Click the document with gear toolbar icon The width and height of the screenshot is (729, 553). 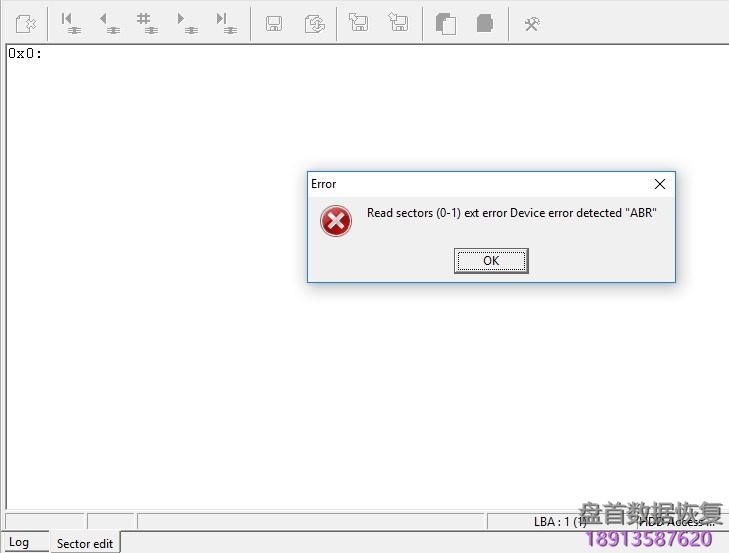[x=26, y=24]
